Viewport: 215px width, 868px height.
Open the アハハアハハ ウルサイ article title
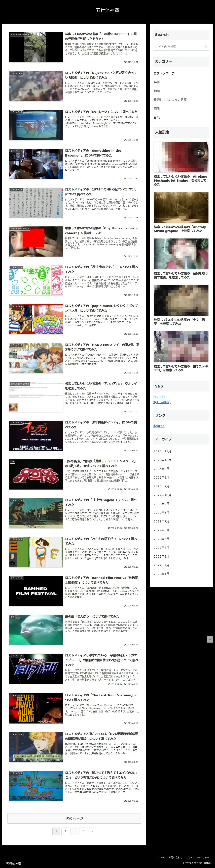click(102, 386)
